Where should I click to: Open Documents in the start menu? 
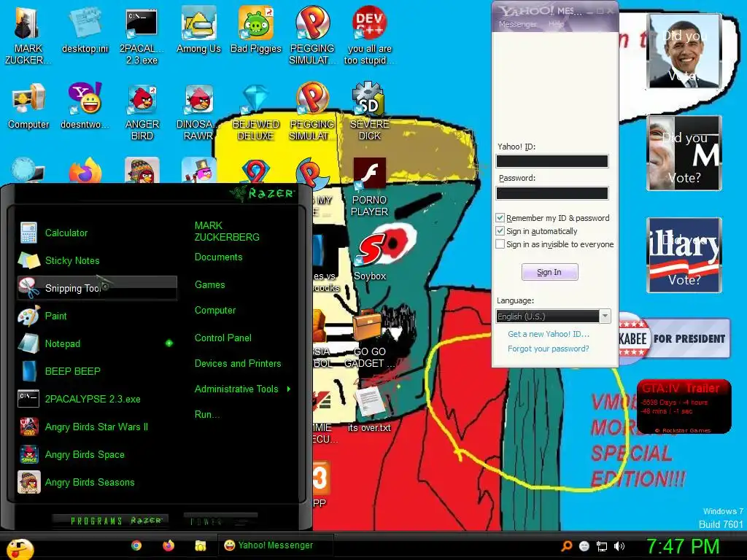coord(218,257)
